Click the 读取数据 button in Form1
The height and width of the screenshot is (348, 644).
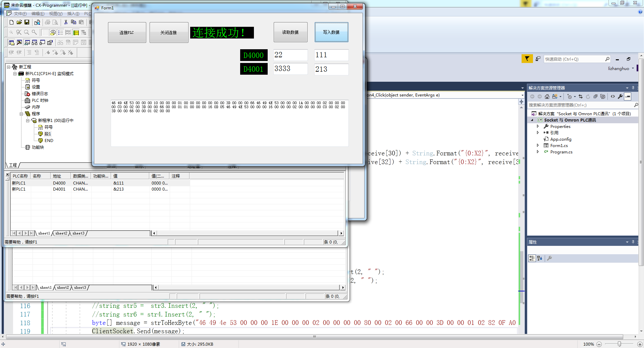pos(290,32)
